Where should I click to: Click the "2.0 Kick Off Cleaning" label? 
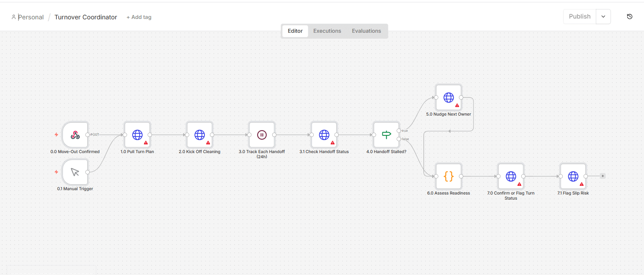click(x=200, y=152)
